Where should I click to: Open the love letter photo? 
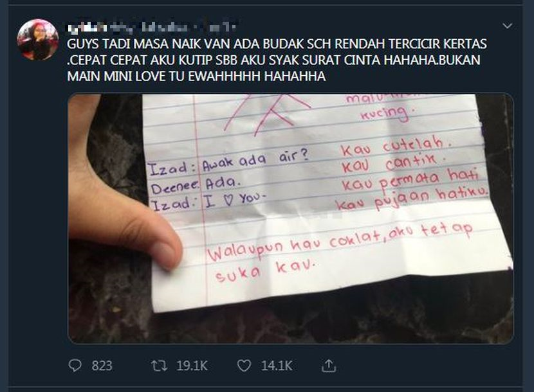pos(291,218)
